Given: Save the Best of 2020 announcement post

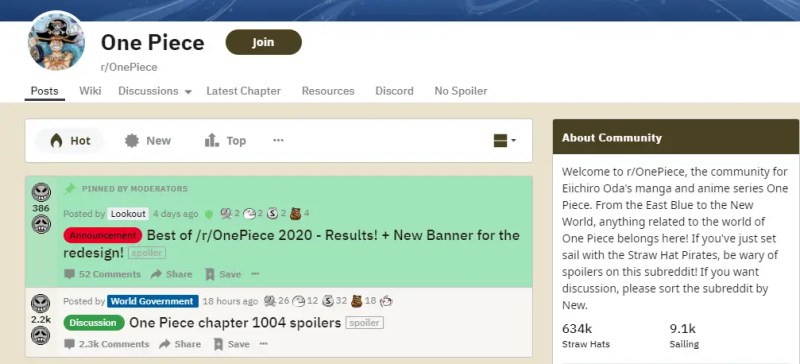Looking at the screenshot, I should point(223,274).
